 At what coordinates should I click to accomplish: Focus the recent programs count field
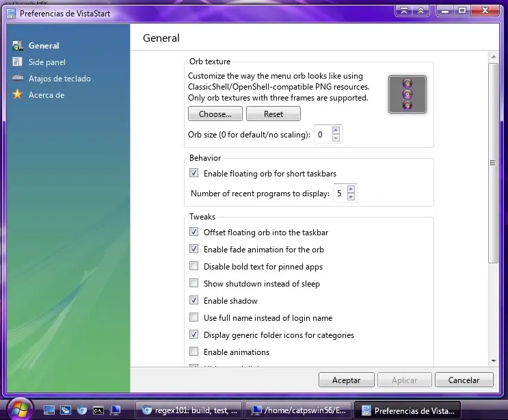[x=340, y=194]
